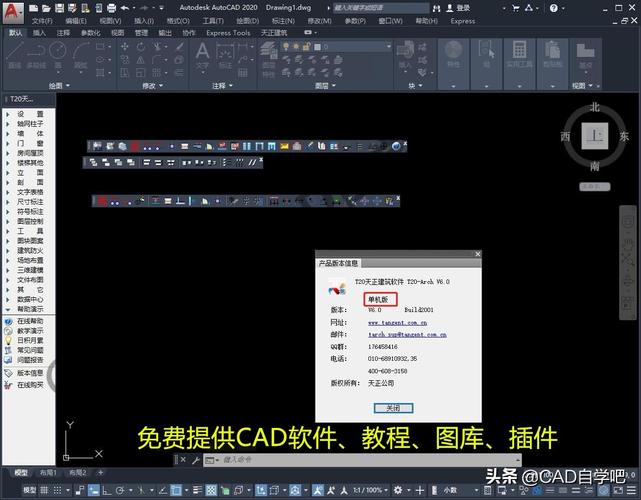
Task: Click the Undo arrow in quick access toolbar
Action: coord(125,8)
